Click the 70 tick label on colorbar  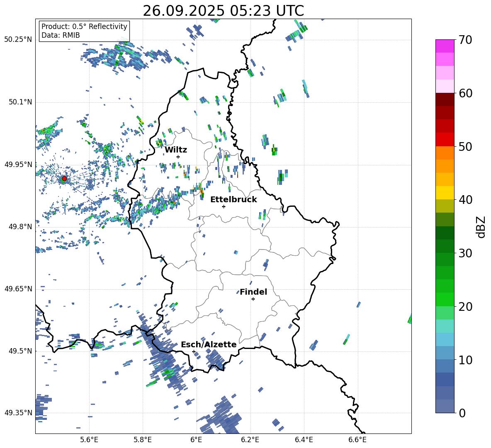tap(466, 40)
